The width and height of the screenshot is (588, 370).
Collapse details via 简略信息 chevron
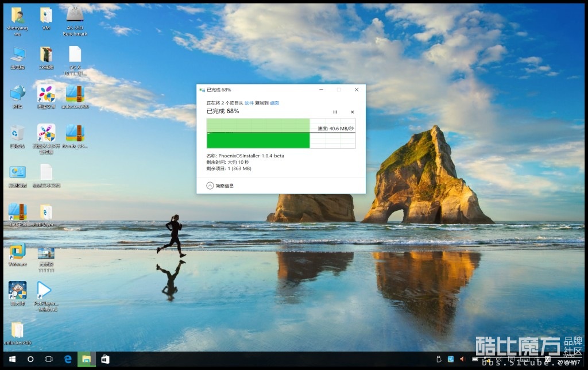[x=210, y=186]
